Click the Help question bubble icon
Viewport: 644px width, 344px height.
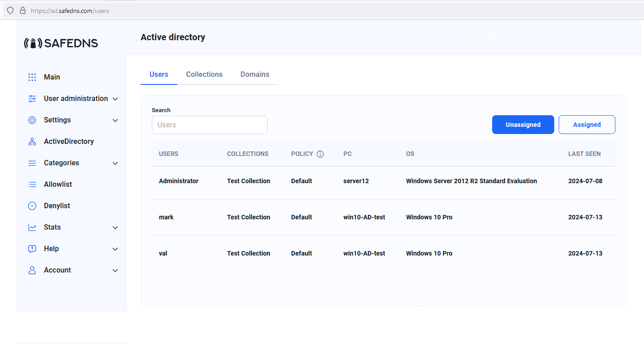(x=32, y=249)
